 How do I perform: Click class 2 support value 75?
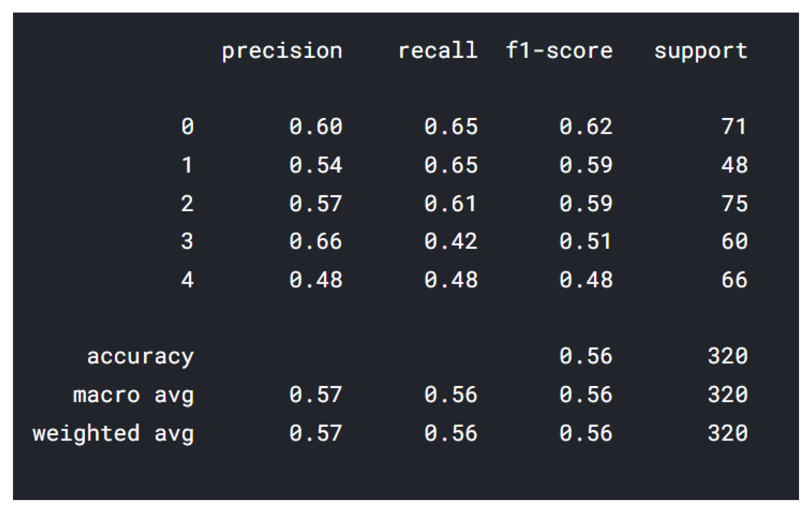(734, 203)
